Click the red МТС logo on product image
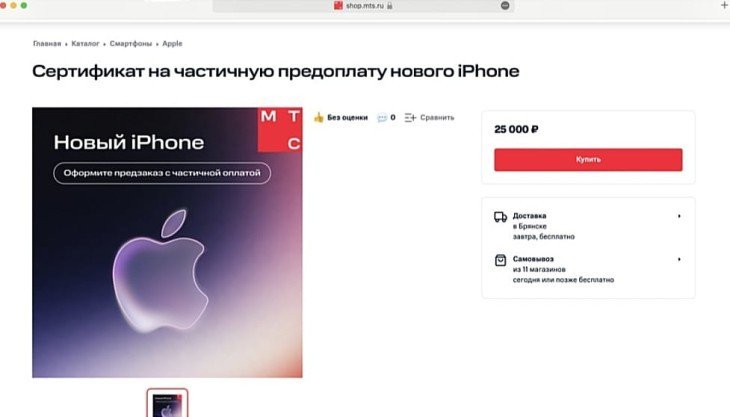This screenshot has width=730, height=417. 280,130
